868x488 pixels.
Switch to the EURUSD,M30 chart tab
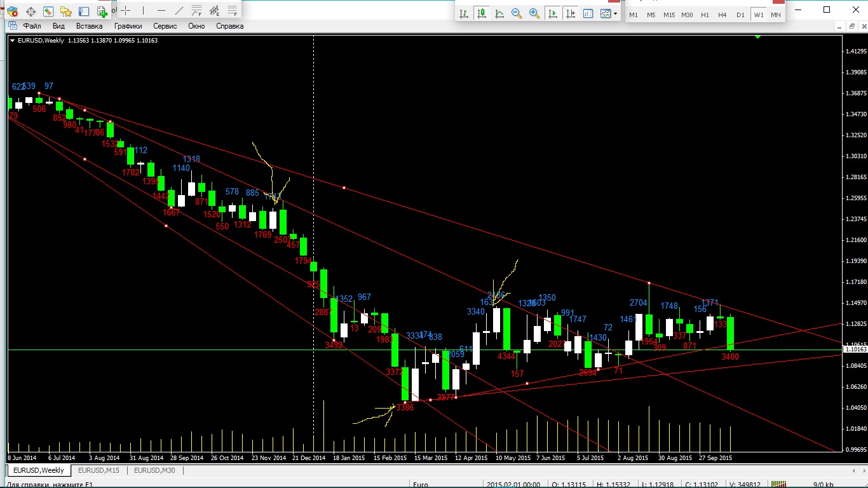coord(154,470)
